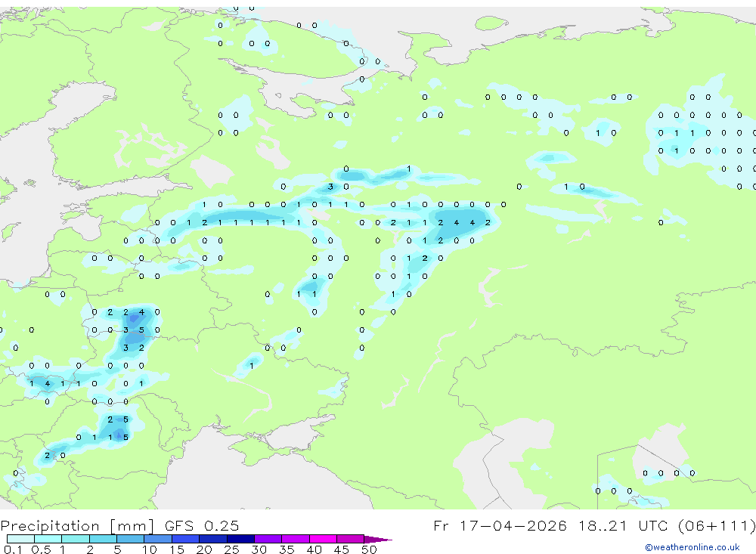Click the over-50 mm legend arrow tip

378,539
